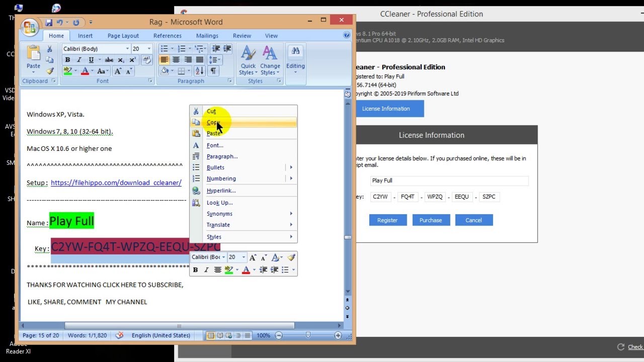This screenshot has width=644, height=362.
Task: Open the filehippo ccleaner download link
Action: (x=116, y=183)
